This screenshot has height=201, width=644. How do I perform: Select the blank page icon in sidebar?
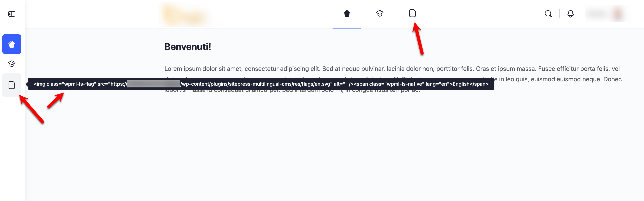pos(12,85)
